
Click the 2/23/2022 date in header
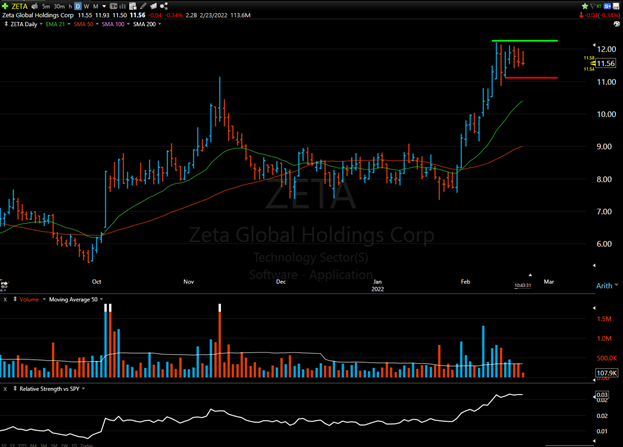[213, 15]
